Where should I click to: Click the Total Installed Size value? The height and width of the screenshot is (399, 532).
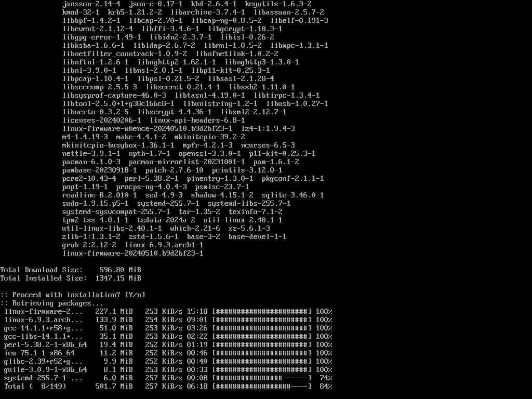click(x=118, y=278)
